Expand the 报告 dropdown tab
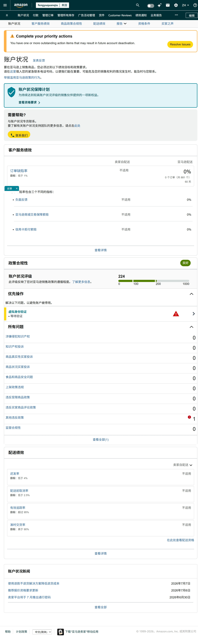 tap(121, 24)
